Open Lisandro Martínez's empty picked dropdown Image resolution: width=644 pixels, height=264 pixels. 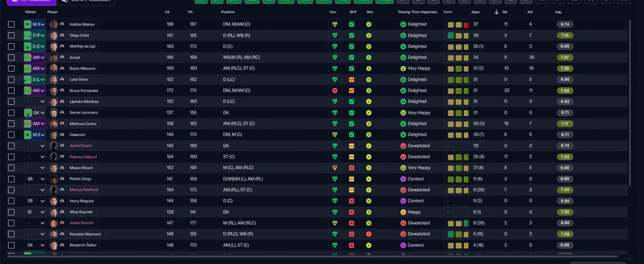(x=35, y=102)
